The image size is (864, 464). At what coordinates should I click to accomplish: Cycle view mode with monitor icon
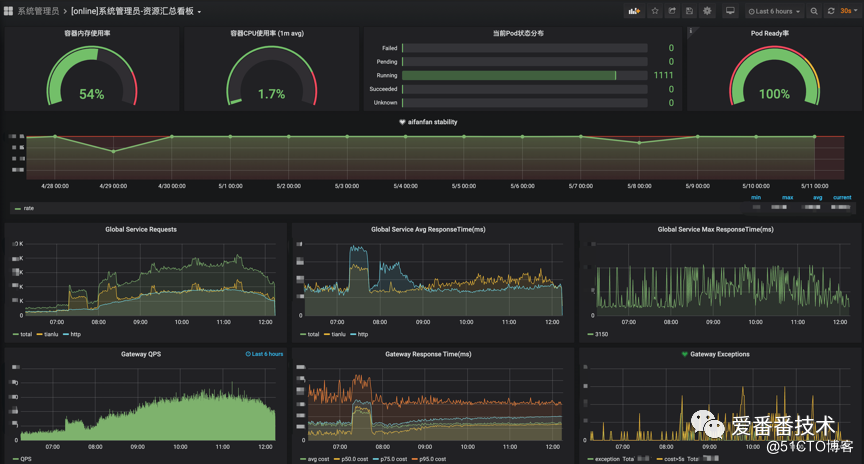(730, 11)
